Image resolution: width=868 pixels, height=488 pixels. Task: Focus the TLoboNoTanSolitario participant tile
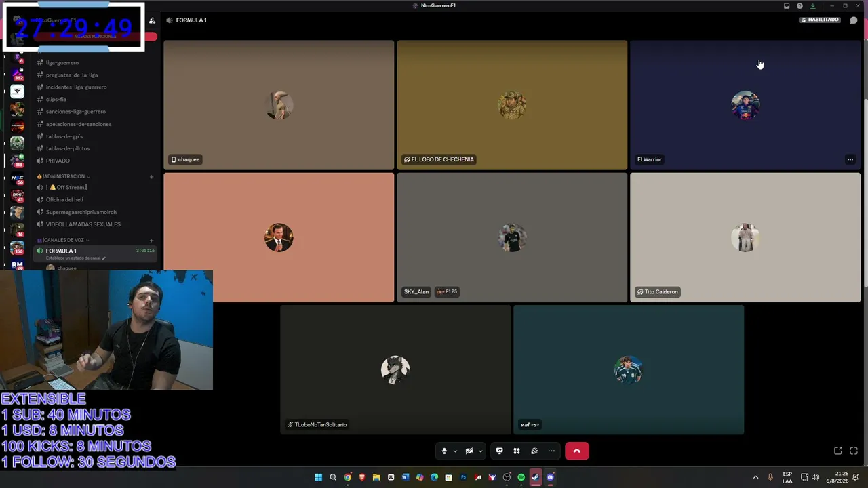coord(395,369)
